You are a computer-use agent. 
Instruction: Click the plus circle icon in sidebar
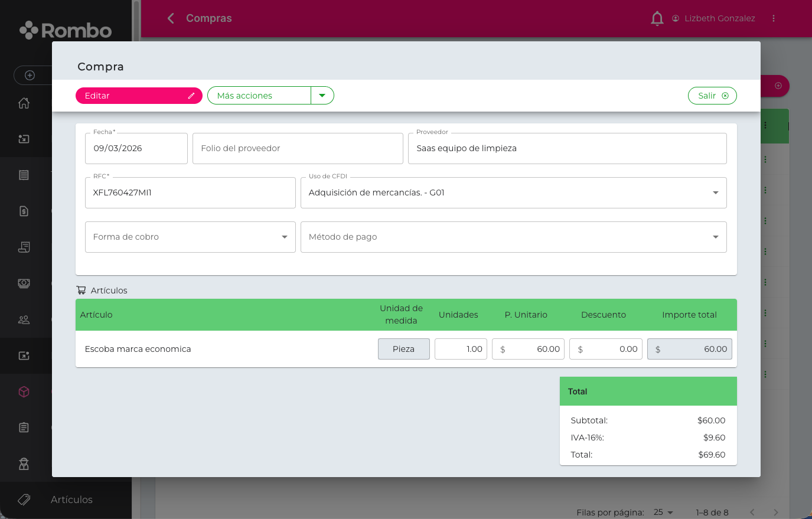tap(30, 75)
